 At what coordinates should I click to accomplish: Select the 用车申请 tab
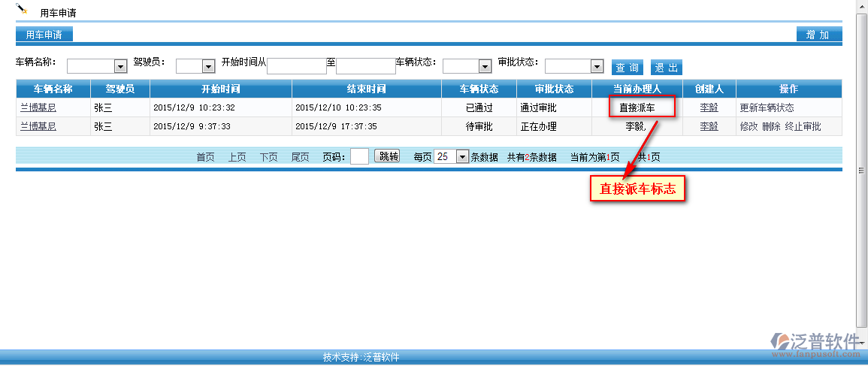[44, 35]
